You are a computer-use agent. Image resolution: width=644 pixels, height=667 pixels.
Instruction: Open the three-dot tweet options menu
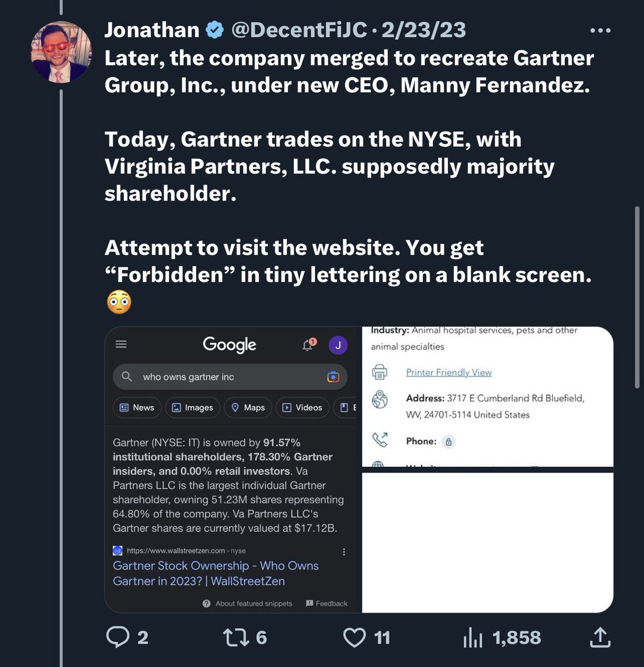coord(600,31)
